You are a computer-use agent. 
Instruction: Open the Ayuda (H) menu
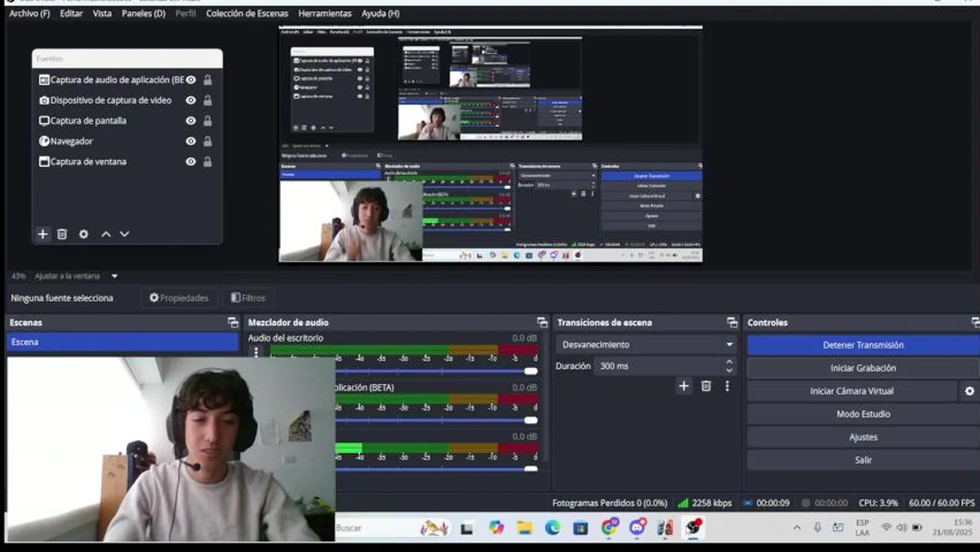click(380, 14)
